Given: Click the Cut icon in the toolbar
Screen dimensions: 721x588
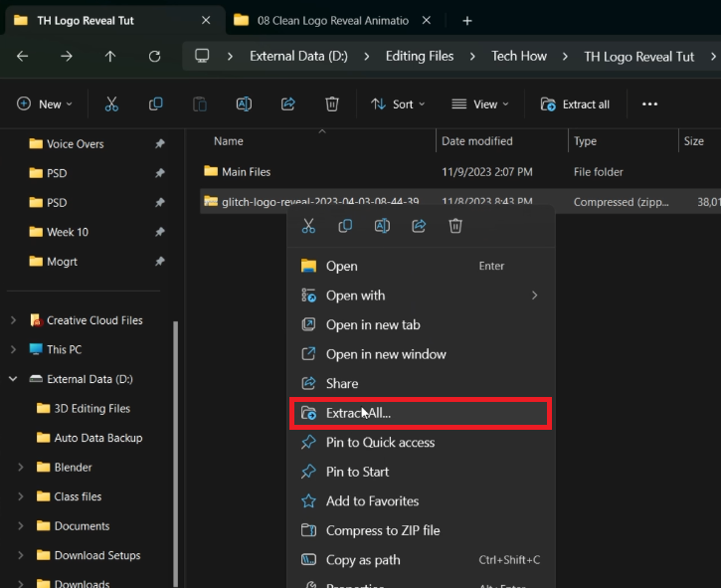Looking at the screenshot, I should pos(111,104).
